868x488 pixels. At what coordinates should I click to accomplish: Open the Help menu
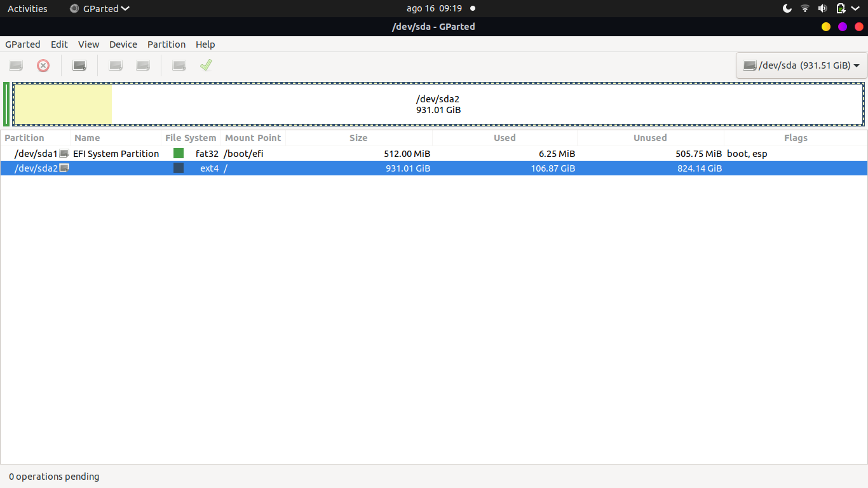coord(205,44)
